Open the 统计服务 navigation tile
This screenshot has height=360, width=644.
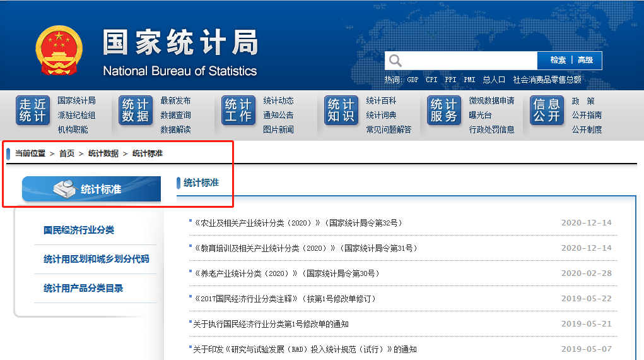tap(444, 111)
